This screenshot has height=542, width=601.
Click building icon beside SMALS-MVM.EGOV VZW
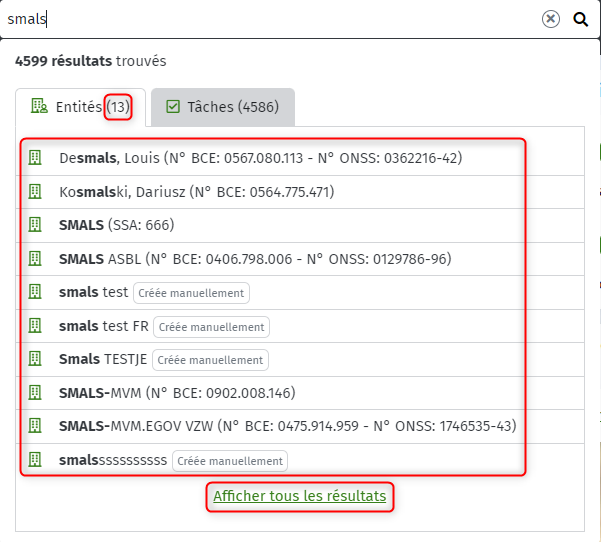coord(35,426)
